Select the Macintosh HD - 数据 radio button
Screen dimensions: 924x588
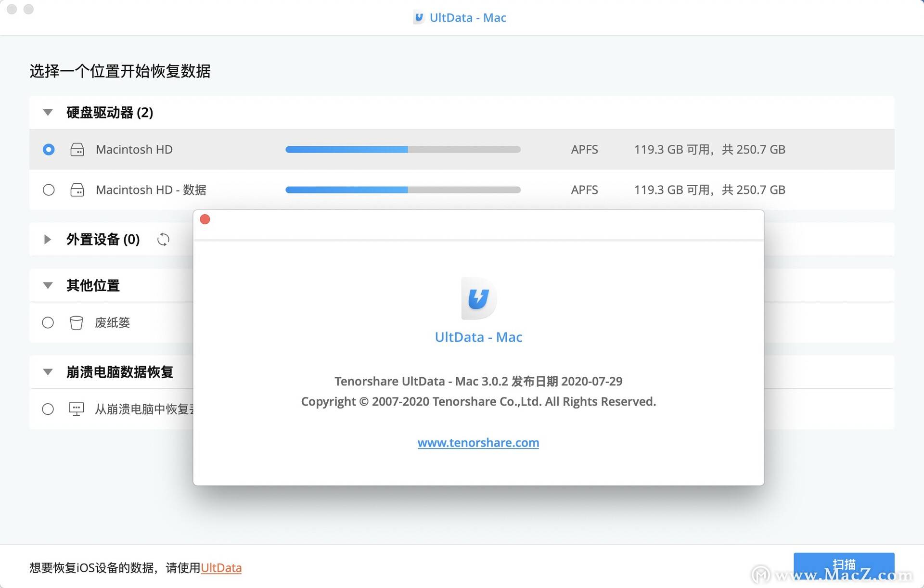point(48,190)
